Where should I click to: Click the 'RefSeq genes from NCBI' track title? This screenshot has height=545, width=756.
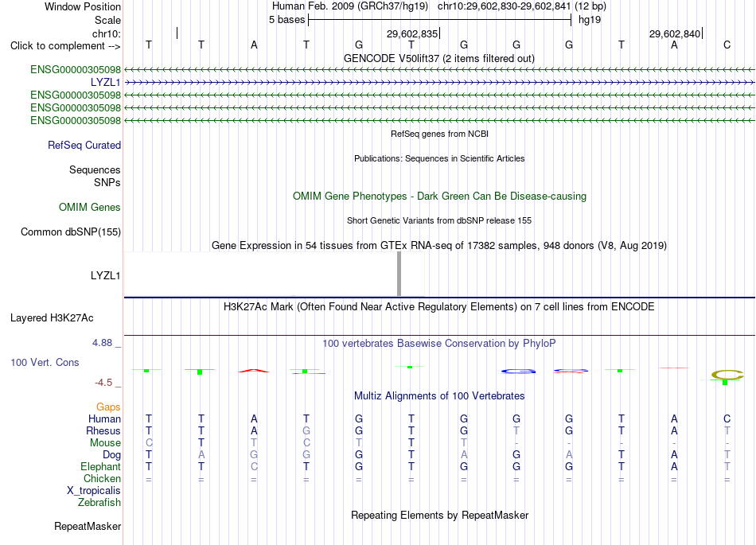439,134
